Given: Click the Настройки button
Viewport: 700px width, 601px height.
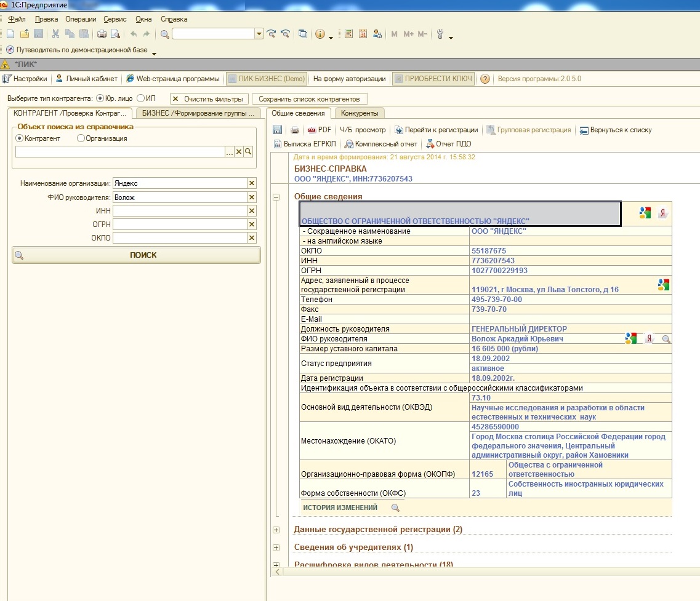Looking at the screenshot, I should coord(25,79).
